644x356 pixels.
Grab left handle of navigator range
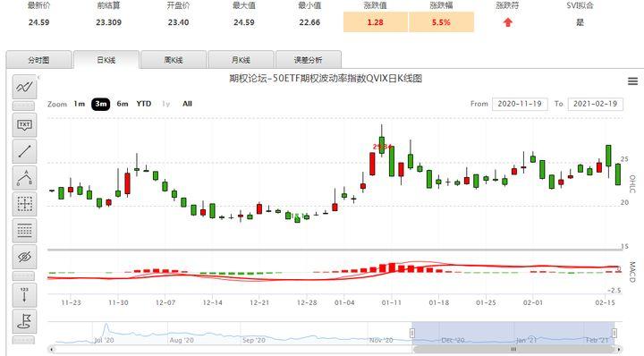pos(412,333)
